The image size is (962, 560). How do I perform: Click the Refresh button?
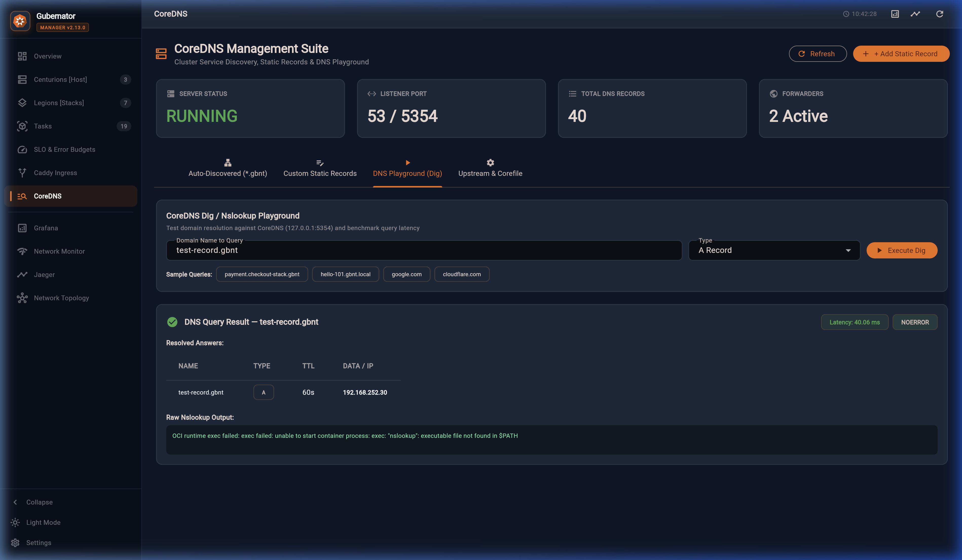coord(818,54)
